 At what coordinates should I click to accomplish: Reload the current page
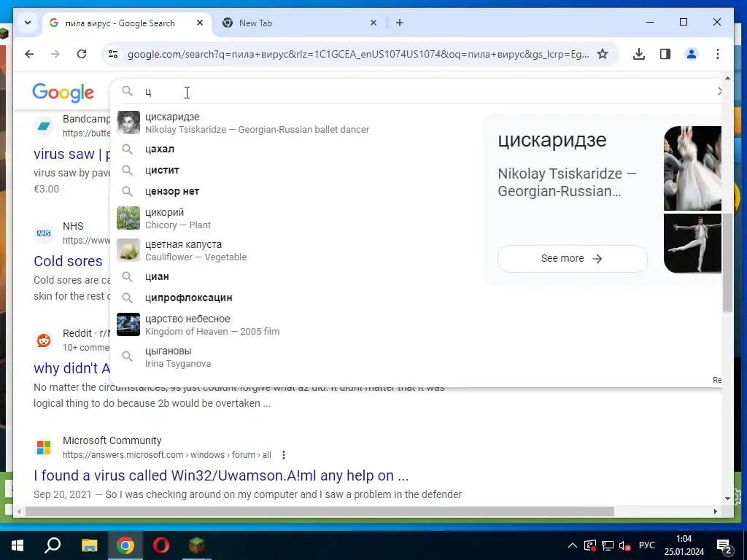tap(82, 54)
